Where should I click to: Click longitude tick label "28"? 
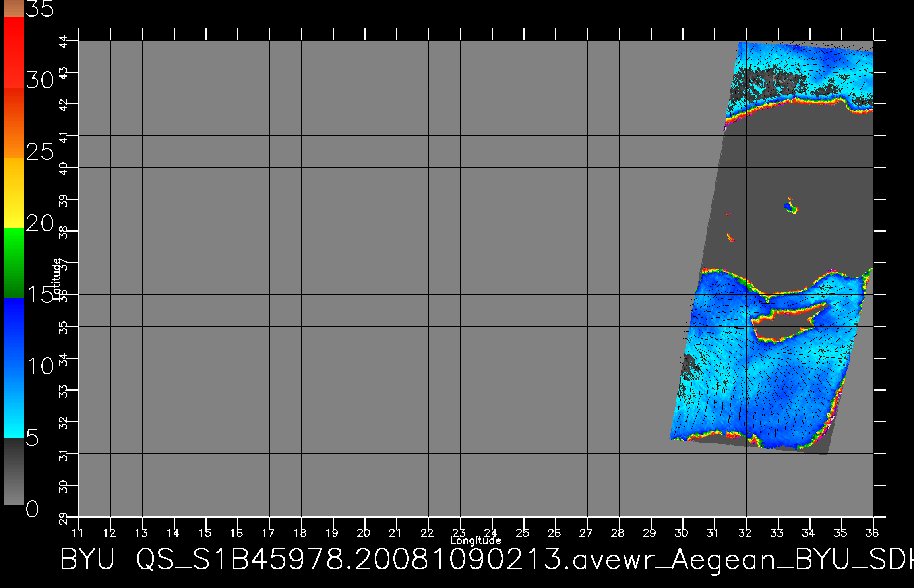[618, 533]
